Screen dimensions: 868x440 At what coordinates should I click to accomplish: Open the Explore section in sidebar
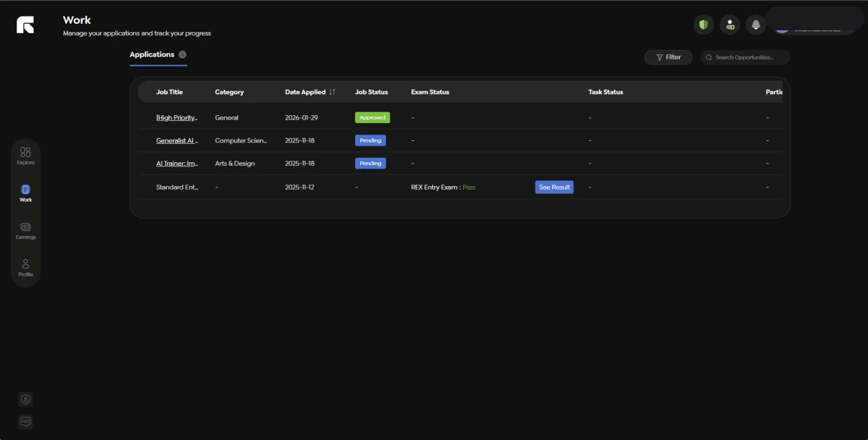coord(25,156)
